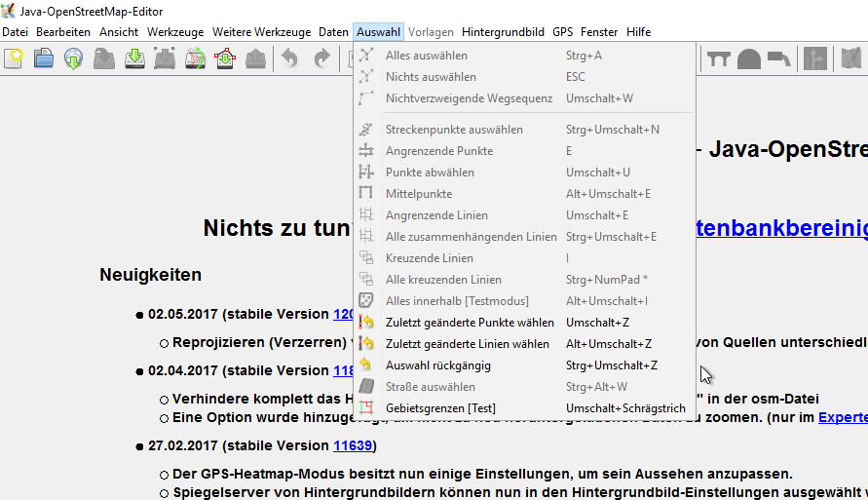This screenshot has width=868, height=500.
Task: Click the Alles innerhalb dice icon
Action: click(x=366, y=300)
